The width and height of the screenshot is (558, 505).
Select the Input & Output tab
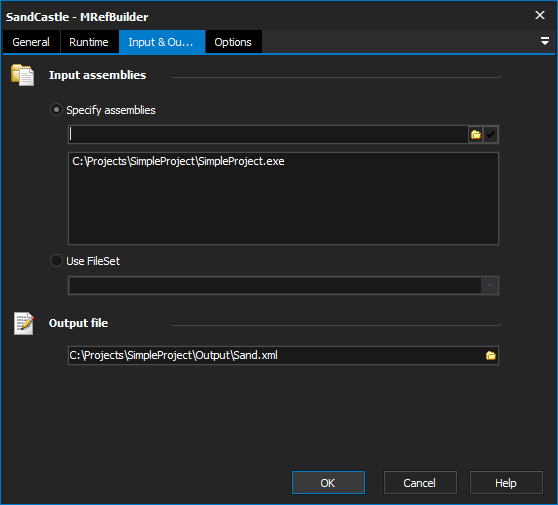(x=162, y=42)
